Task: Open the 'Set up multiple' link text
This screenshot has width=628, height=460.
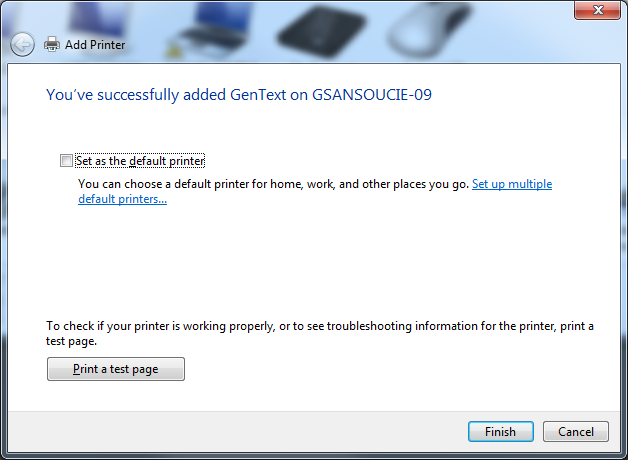Action: tap(512, 184)
